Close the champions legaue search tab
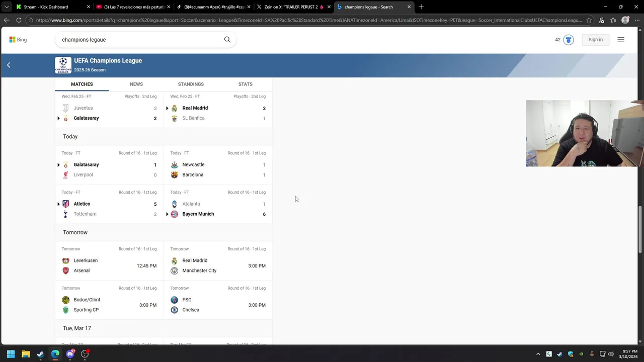Screen dimensions: 644x362 [x=409, y=7]
